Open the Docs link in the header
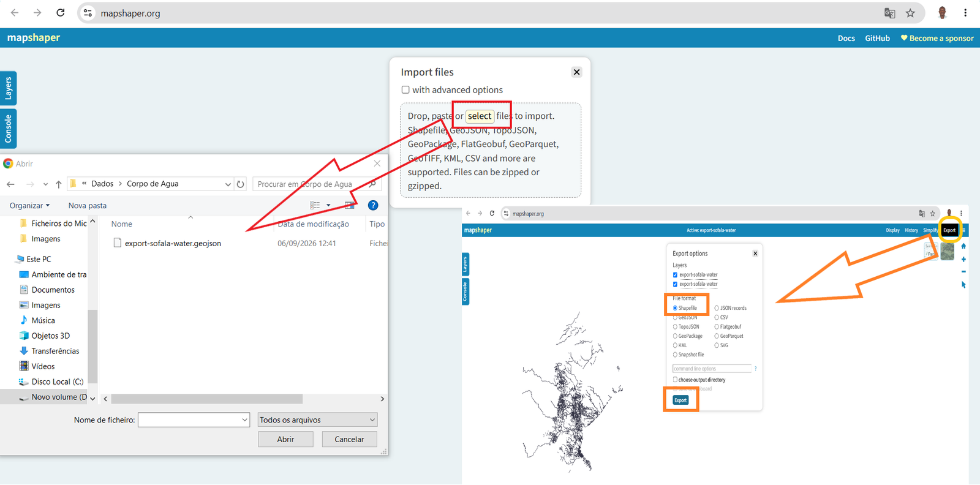The image size is (980, 485). click(x=846, y=38)
